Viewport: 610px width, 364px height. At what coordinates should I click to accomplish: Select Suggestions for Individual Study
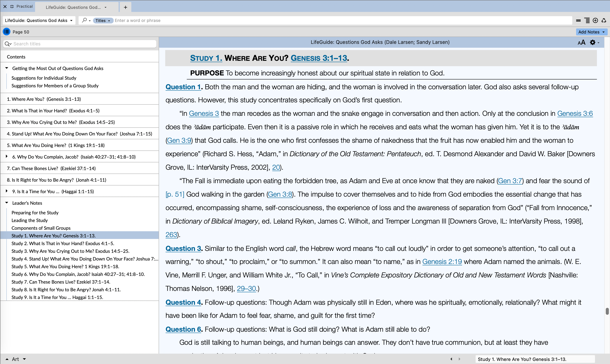[x=44, y=78]
